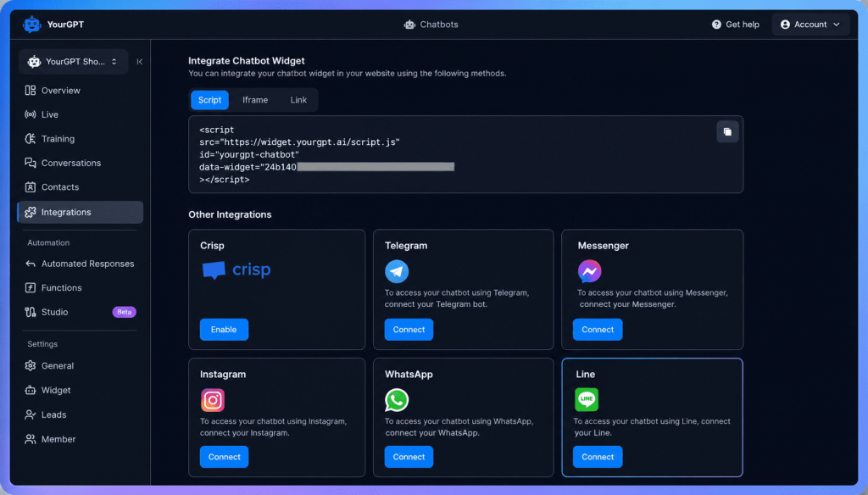
Task: Click the YourGPT brand name text
Action: 65,25
